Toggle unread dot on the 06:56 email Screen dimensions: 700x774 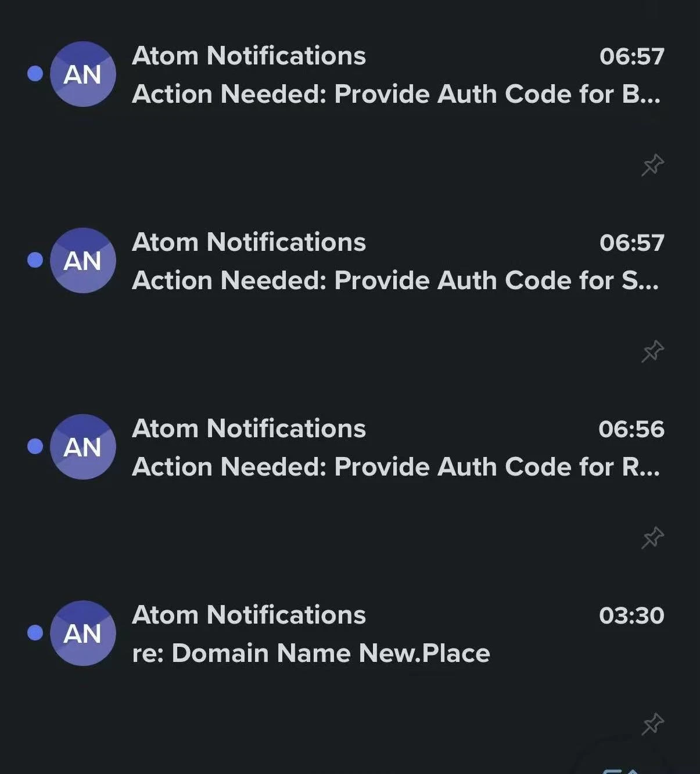pyautogui.click(x=35, y=446)
